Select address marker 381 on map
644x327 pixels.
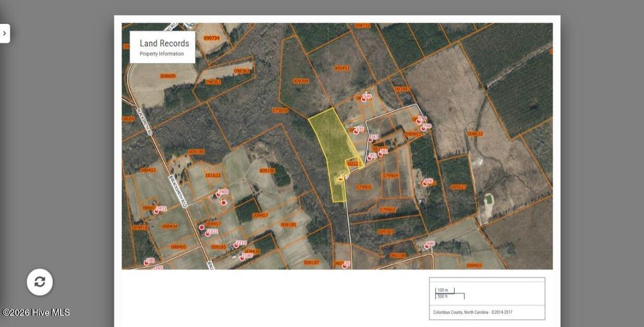coord(380,153)
